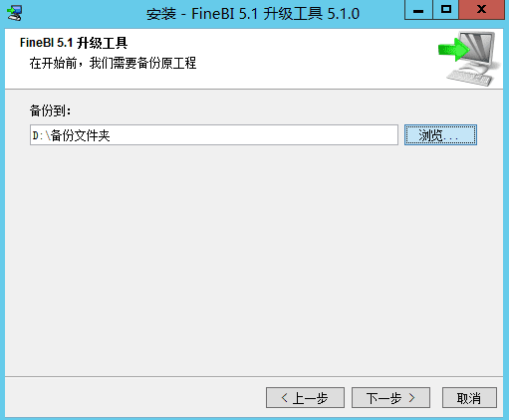Minimize the FineBI upgrade tool window
Screen dimensions: 509x420
click(x=418, y=10)
